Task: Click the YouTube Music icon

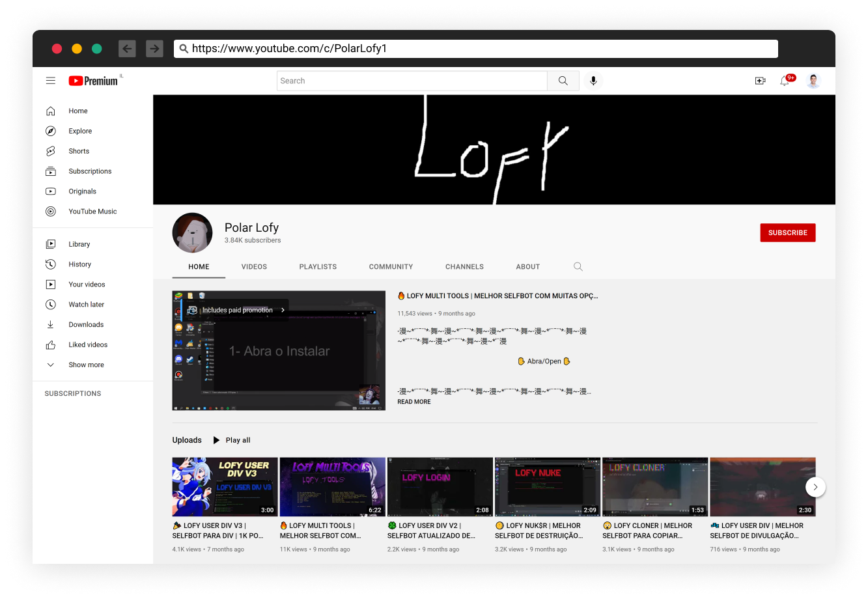Action: pyautogui.click(x=51, y=212)
